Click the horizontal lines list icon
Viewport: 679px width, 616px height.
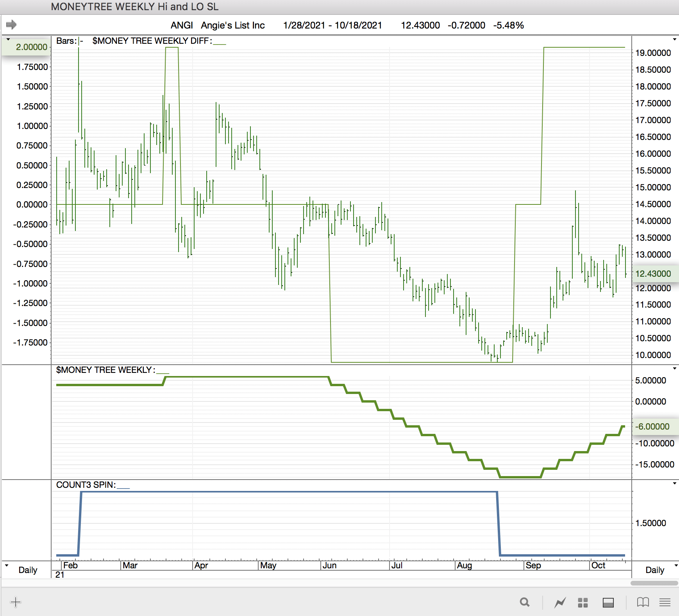pyautogui.click(x=665, y=602)
